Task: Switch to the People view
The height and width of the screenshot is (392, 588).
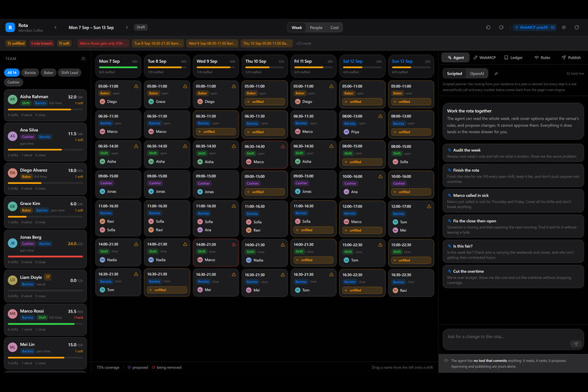Action: 316,28
